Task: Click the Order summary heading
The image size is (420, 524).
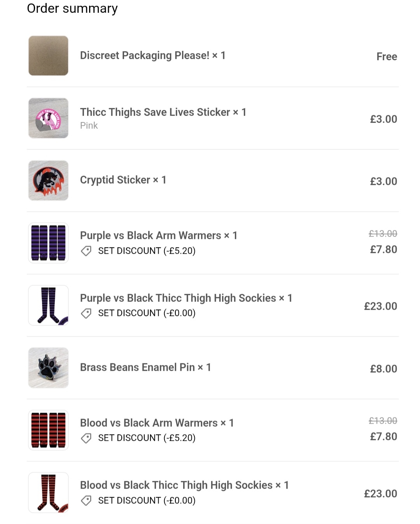Action: [72, 9]
